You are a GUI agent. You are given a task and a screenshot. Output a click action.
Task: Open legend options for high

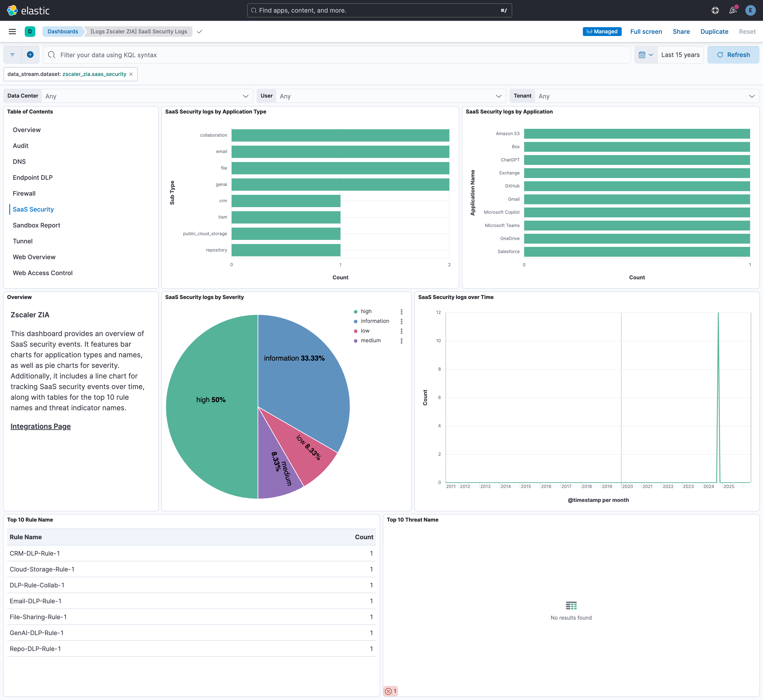401,312
